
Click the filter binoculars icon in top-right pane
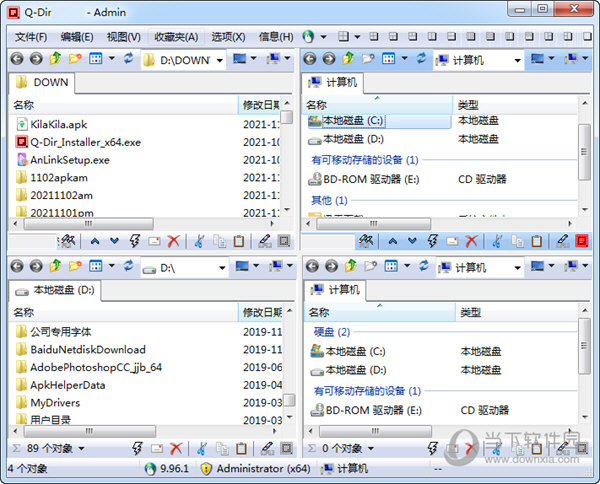tap(366, 241)
